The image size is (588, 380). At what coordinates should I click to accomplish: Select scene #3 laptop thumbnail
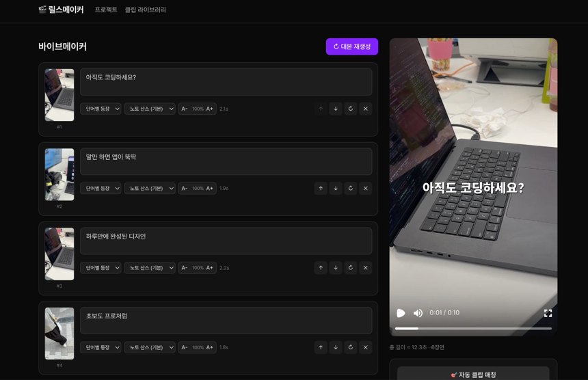59,254
